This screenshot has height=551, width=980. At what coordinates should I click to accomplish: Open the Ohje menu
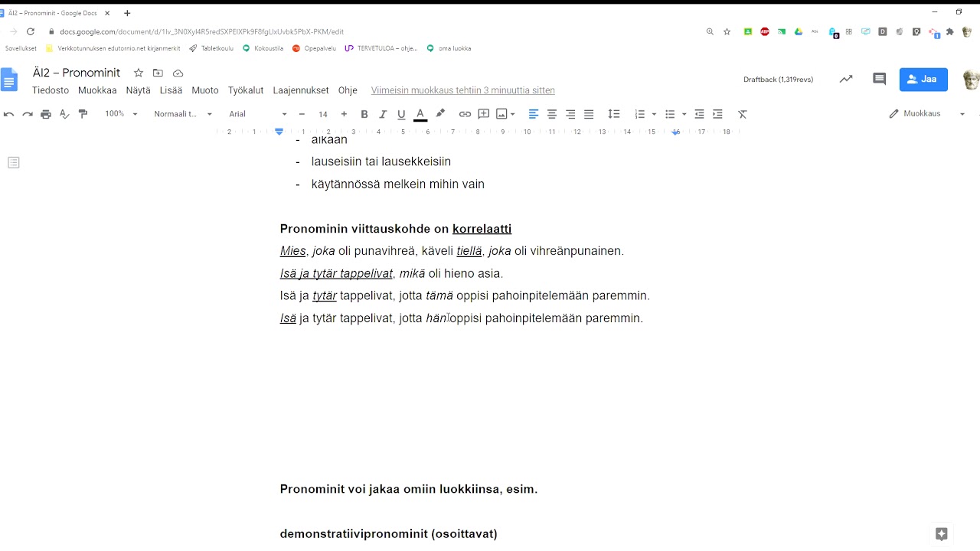click(x=348, y=90)
